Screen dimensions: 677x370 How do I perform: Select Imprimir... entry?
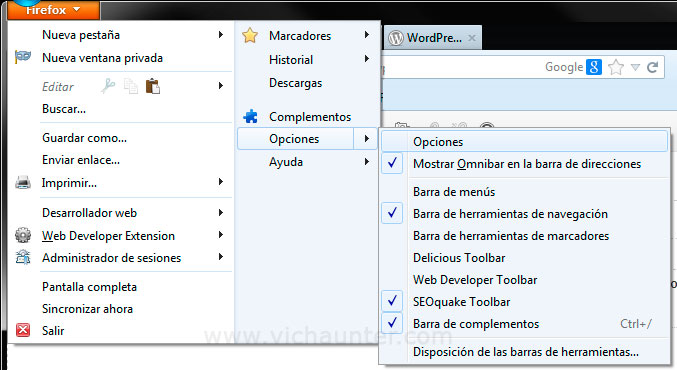click(69, 183)
